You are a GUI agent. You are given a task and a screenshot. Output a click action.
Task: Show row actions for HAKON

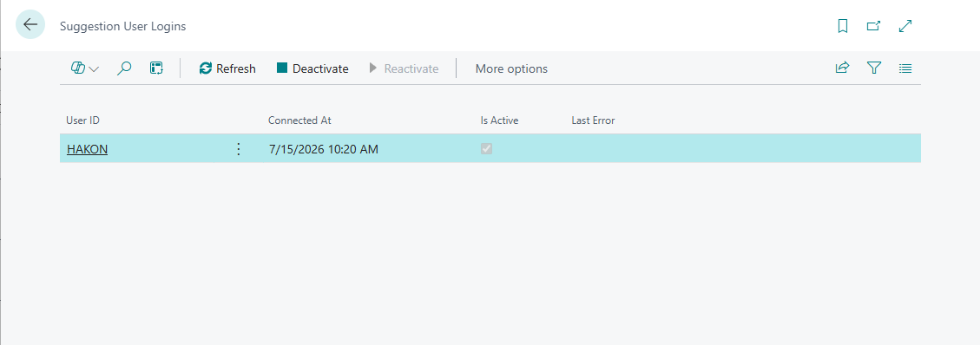[x=238, y=149]
